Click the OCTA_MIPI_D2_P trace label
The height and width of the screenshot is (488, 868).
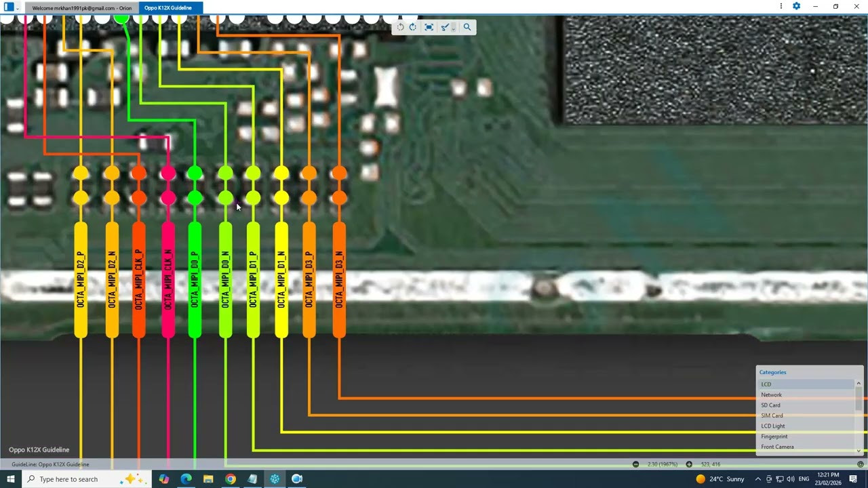click(x=81, y=279)
